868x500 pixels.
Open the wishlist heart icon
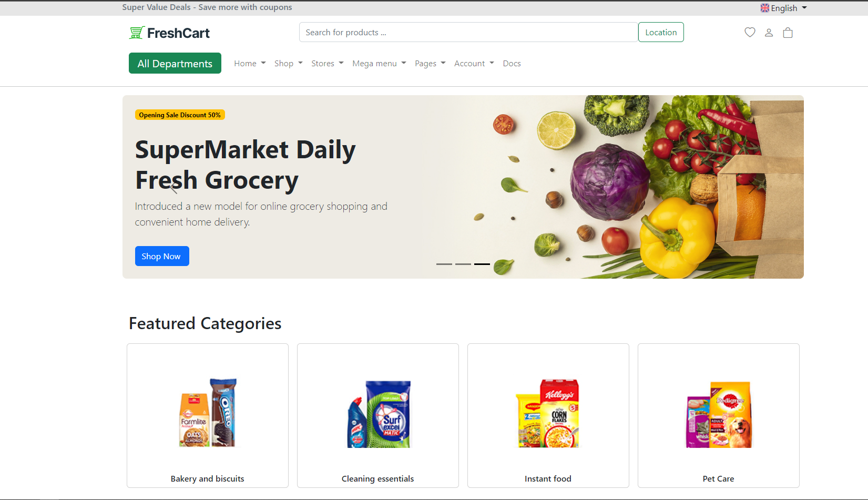click(x=750, y=33)
